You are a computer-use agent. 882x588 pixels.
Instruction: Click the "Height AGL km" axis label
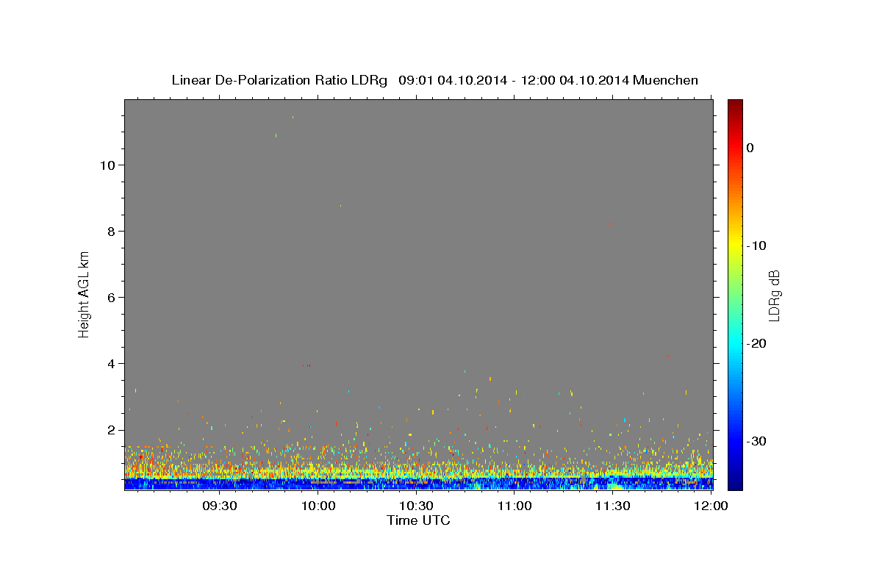click(x=85, y=294)
